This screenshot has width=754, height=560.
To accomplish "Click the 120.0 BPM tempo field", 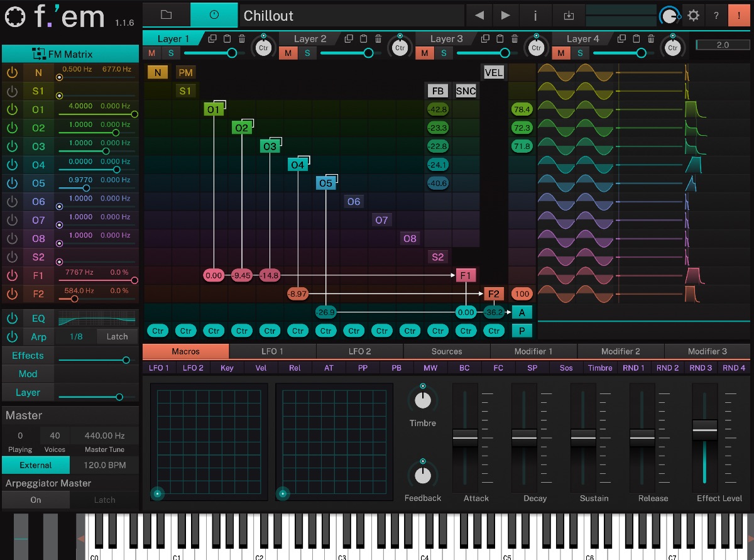I will coord(105,465).
